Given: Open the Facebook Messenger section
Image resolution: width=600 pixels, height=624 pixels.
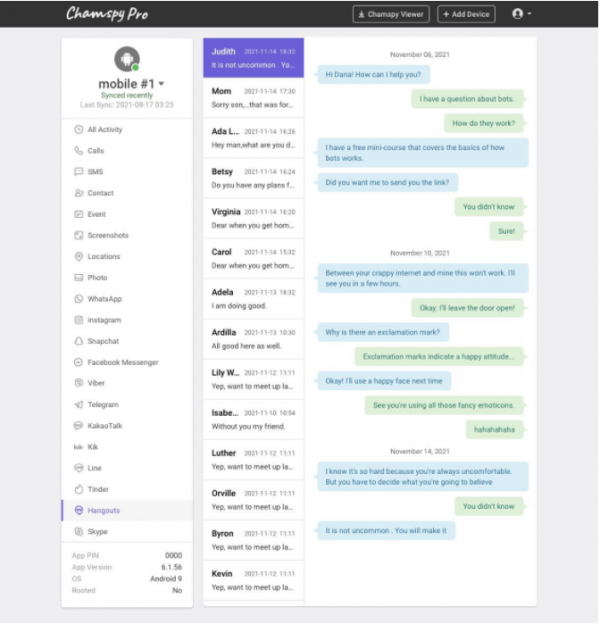Looking at the screenshot, I should click(x=127, y=362).
